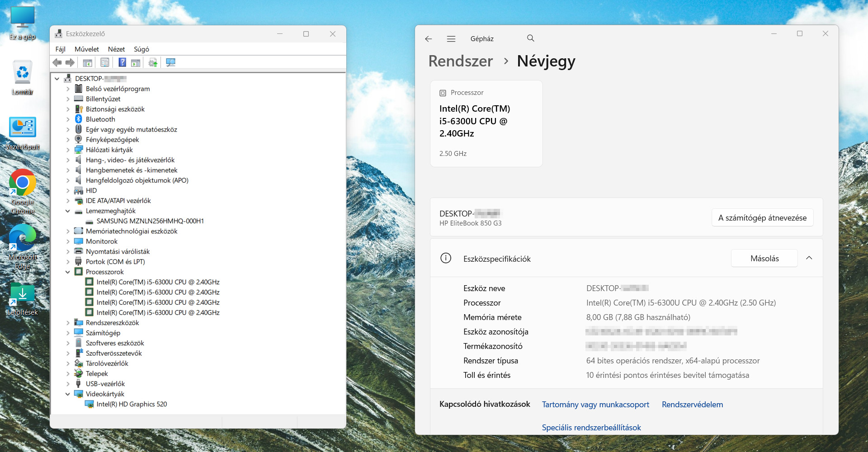Open the Speciális rendszerbeállítások link
Viewport: 868px width, 452px height.
[x=591, y=428]
